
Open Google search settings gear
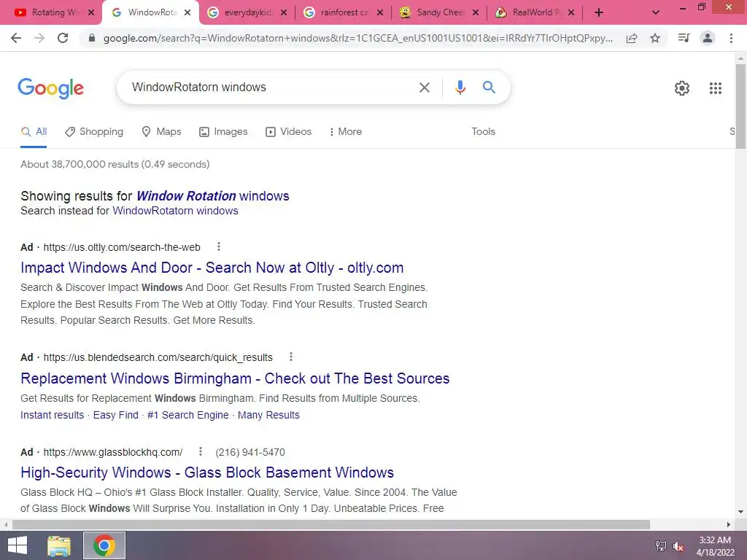[x=682, y=88]
